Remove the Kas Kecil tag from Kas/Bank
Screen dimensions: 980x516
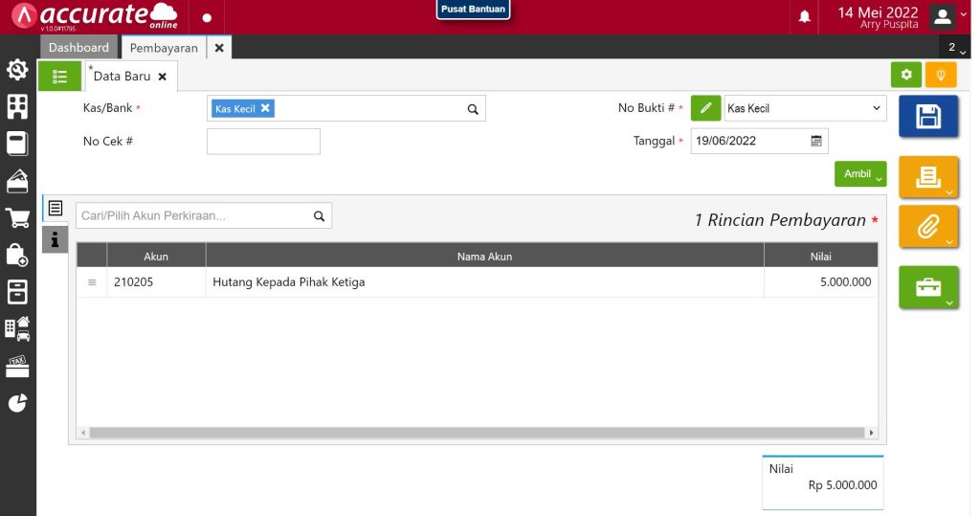[266, 108]
